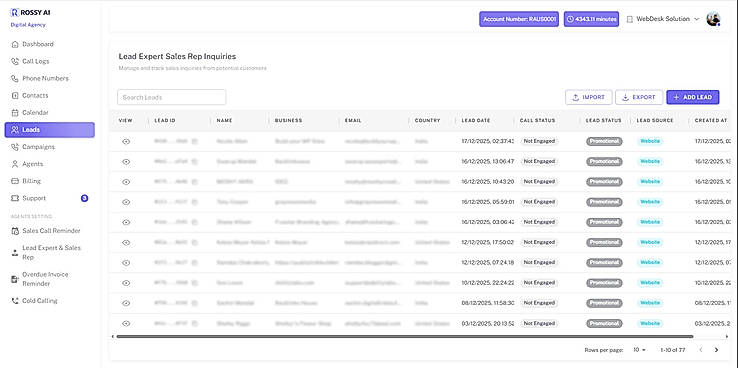Open the Agents section
This screenshot has height=368, width=738.
(x=32, y=164)
